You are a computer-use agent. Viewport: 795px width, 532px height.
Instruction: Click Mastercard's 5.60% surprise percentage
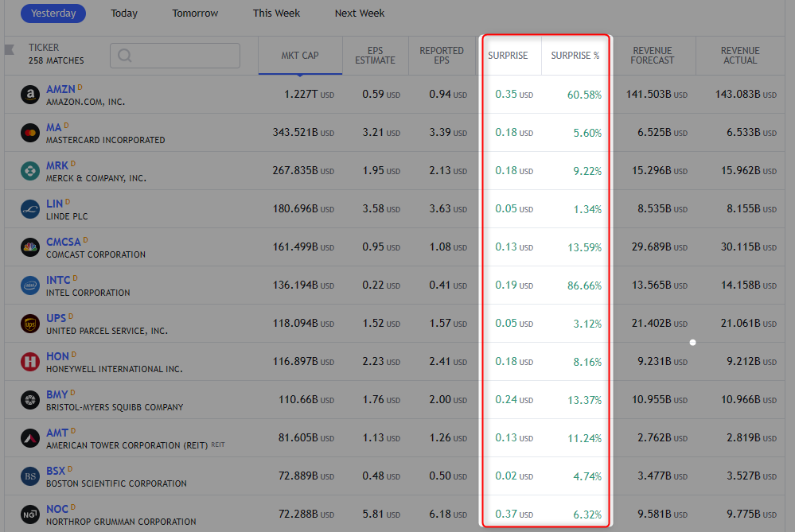[x=587, y=134]
